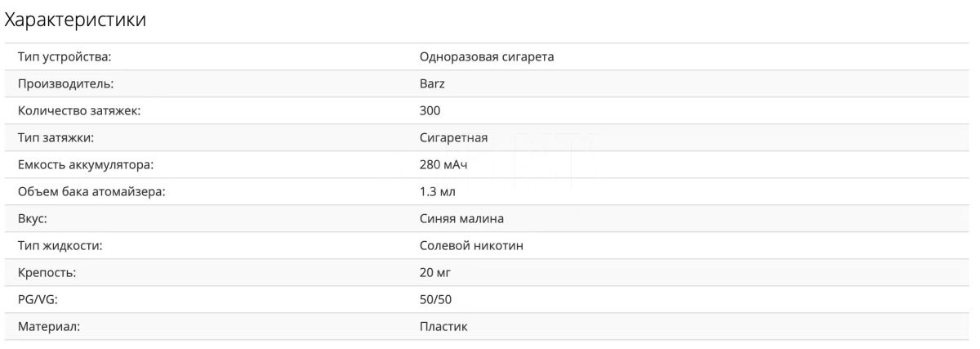
Task: Click the Объем бака атомайзера label
Action: point(96,191)
